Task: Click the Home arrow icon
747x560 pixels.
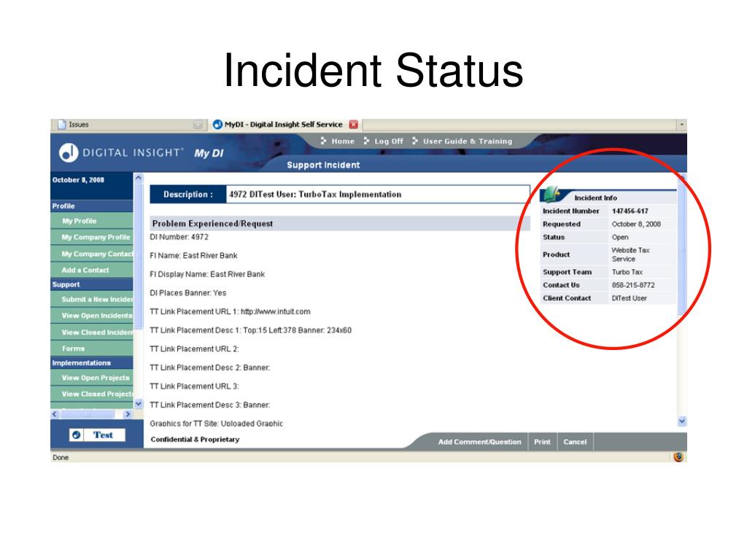Action: coord(324,141)
